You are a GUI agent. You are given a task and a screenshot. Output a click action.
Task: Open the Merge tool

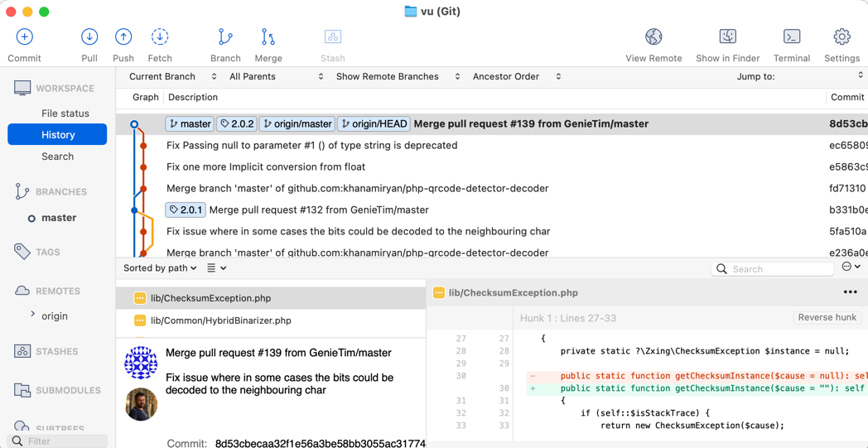[x=268, y=37]
